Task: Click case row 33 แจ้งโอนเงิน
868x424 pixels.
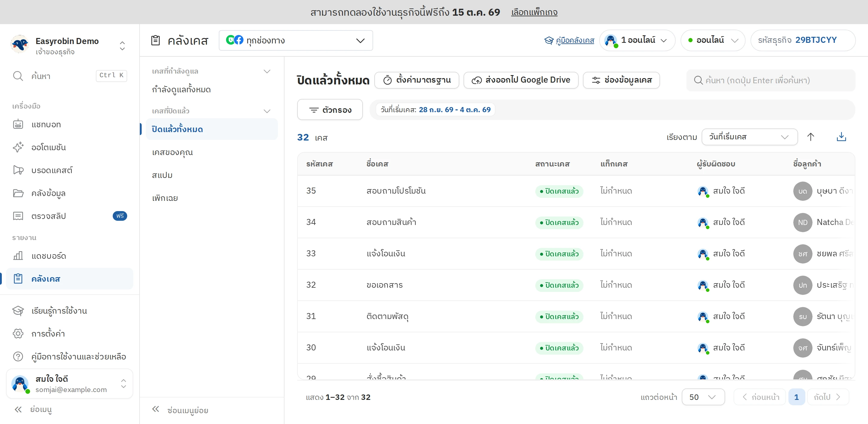Action: click(x=576, y=253)
